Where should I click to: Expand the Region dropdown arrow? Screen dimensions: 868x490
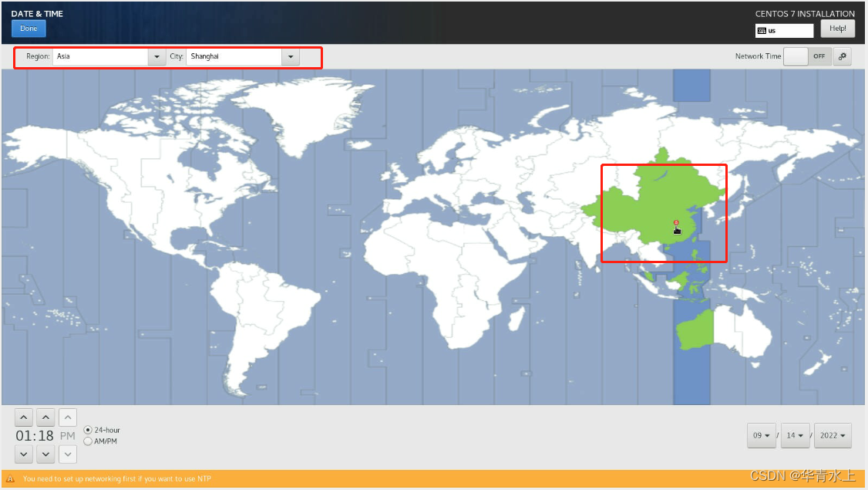click(x=156, y=56)
